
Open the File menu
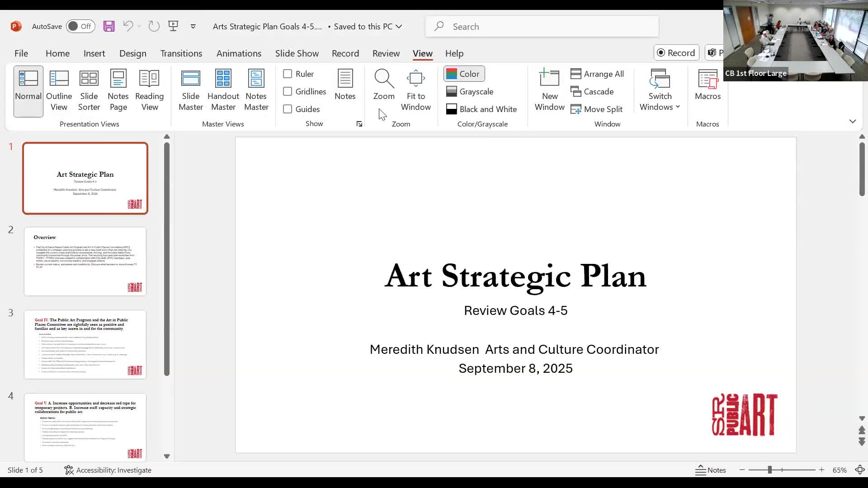point(21,53)
